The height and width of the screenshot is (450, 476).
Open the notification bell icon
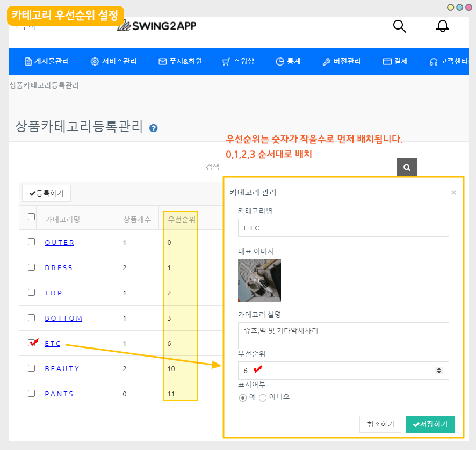click(x=442, y=26)
